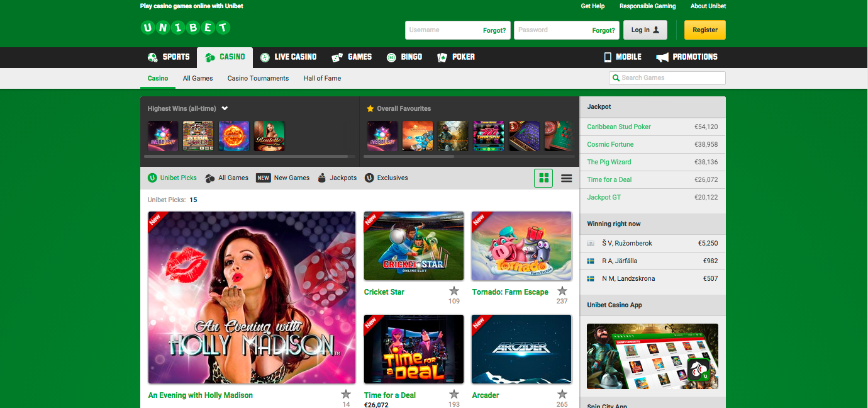This screenshot has width=868, height=408.
Task: Click Forgot? in the Username field
Action: pyautogui.click(x=494, y=30)
